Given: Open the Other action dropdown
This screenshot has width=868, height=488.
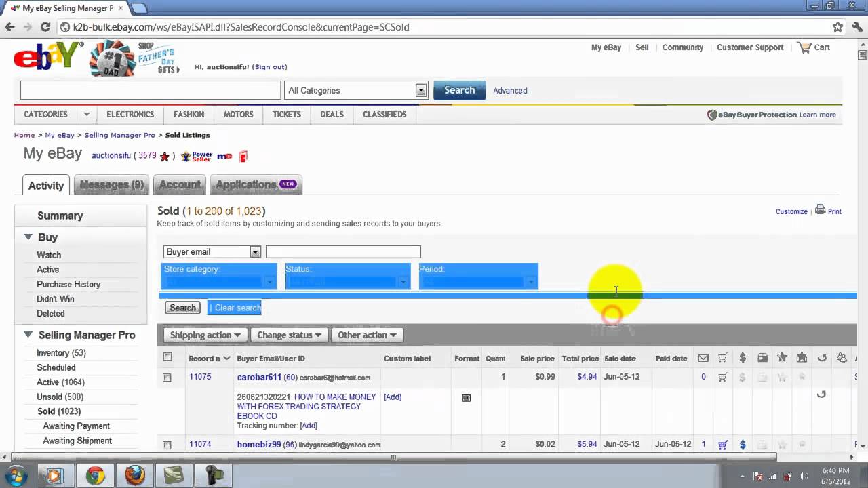Looking at the screenshot, I should click(367, 335).
